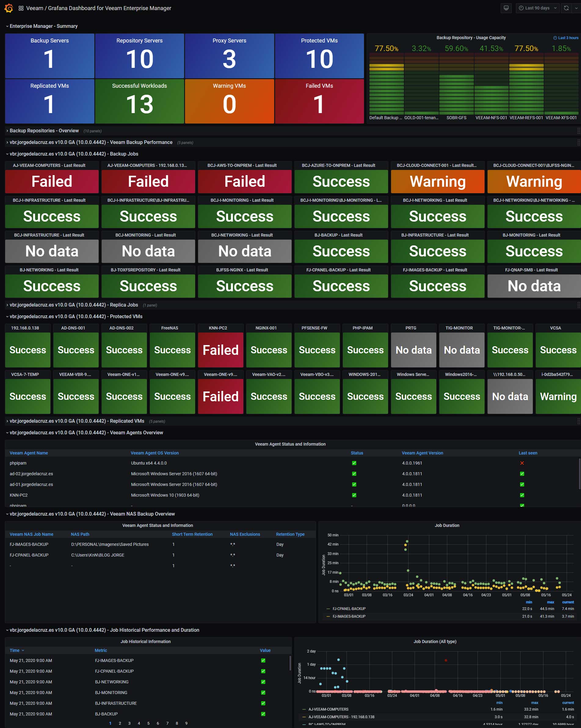The height and width of the screenshot is (728, 581).
Task: Go to page 3 of Job Historical Information
Action: (129, 723)
